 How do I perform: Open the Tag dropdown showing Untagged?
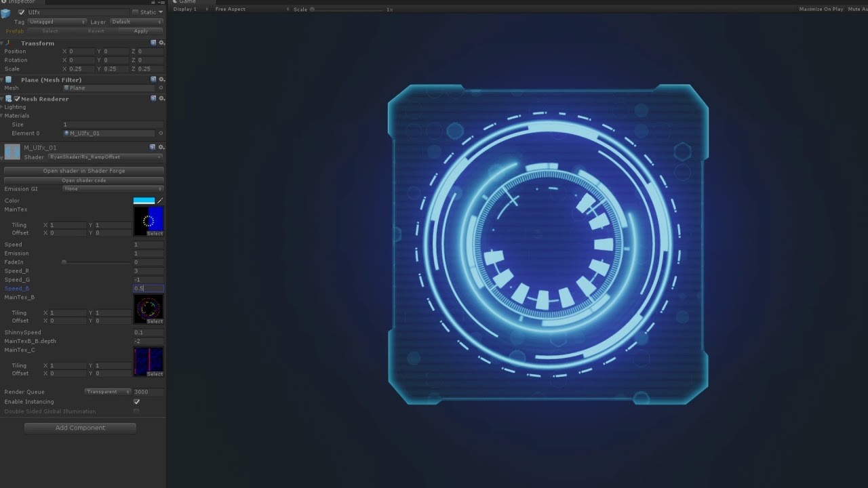click(x=56, y=22)
